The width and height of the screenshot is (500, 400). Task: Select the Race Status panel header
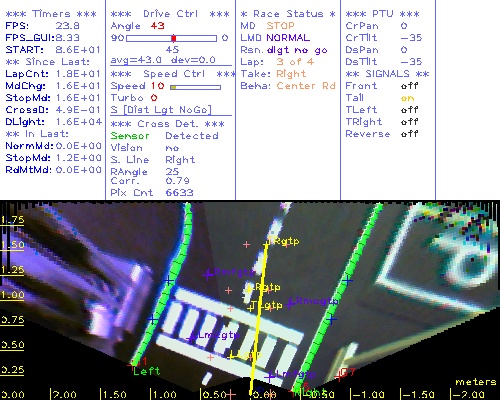point(288,14)
